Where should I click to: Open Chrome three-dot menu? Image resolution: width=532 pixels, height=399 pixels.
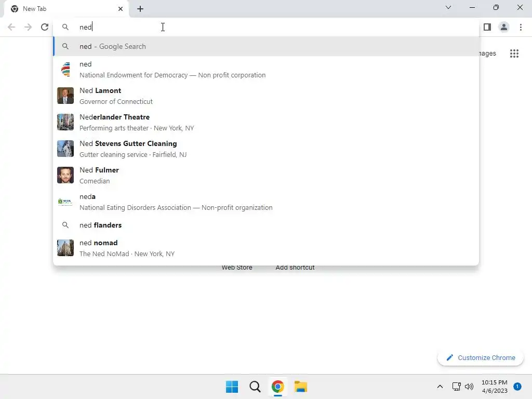click(x=521, y=27)
